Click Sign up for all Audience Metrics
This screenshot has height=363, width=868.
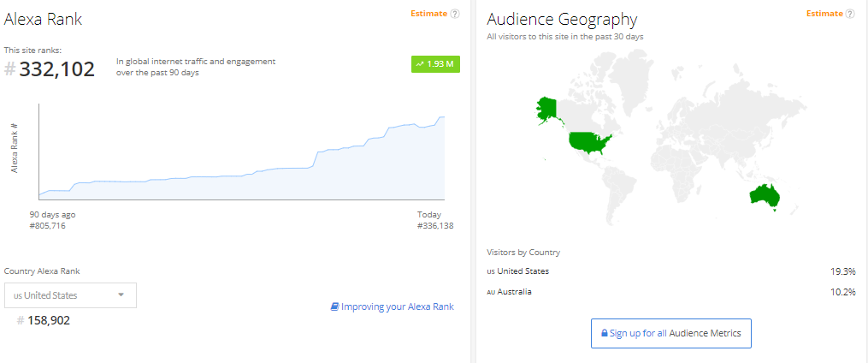[671, 333]
